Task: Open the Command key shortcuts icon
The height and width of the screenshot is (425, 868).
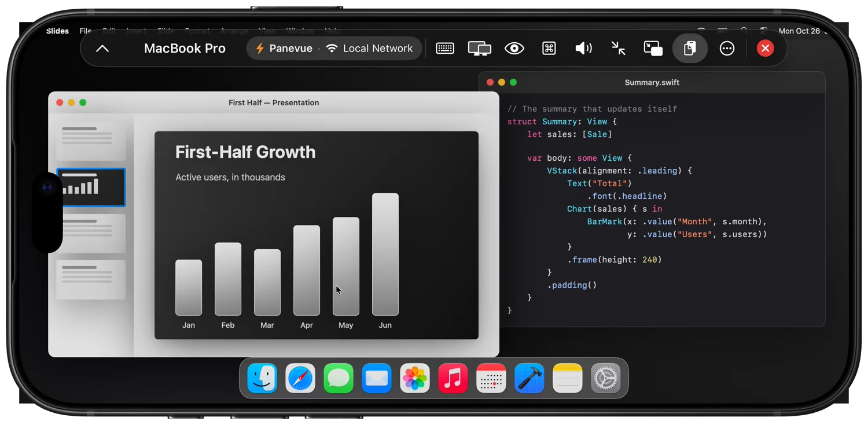Action: 549,49
